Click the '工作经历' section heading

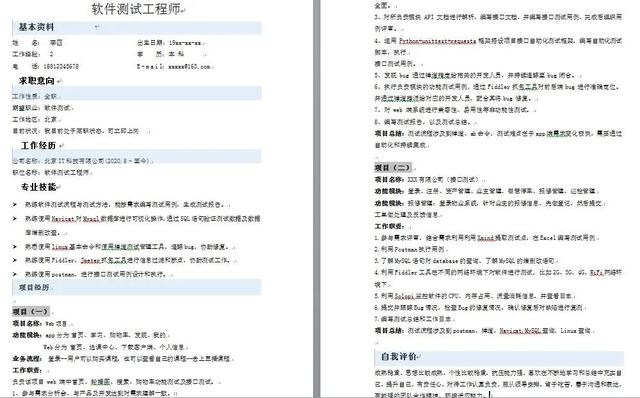click(x=38, y=145)
